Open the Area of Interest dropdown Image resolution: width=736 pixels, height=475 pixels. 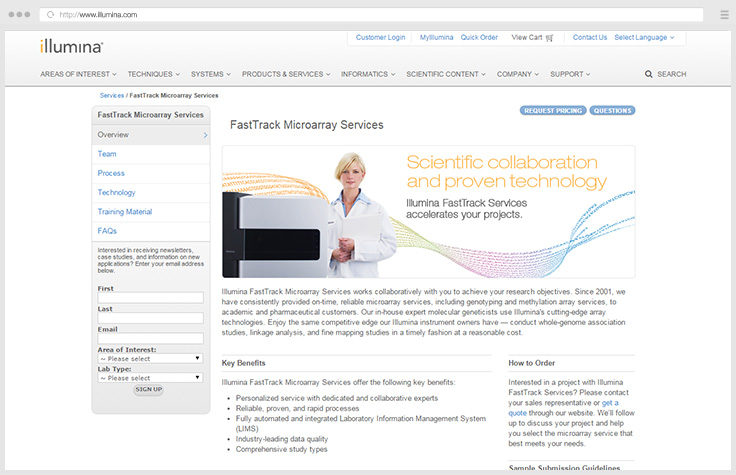click(x=150, y=358)
